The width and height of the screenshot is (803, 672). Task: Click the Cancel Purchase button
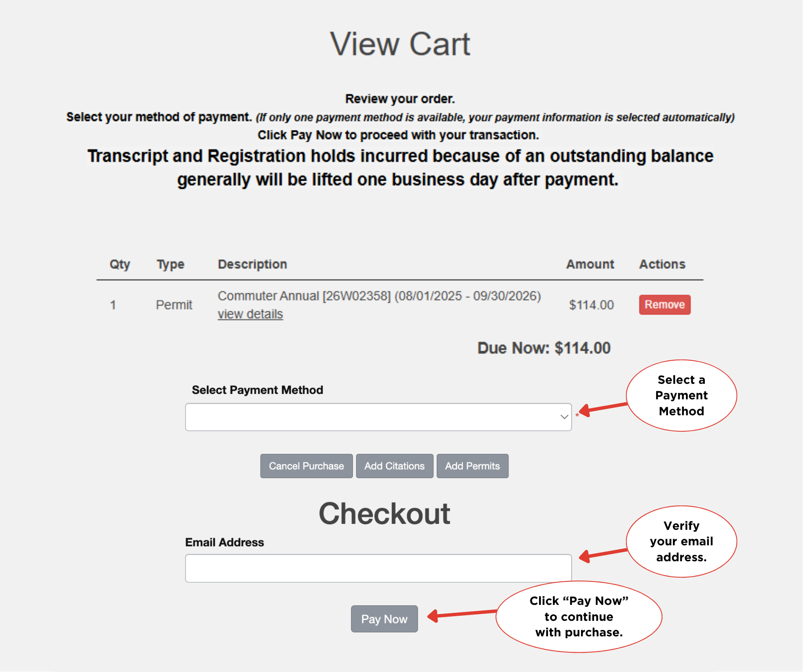[306, 466]
